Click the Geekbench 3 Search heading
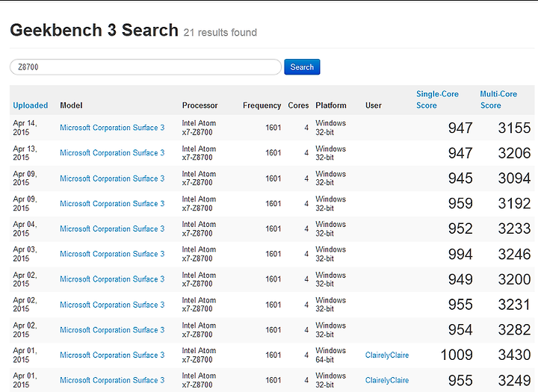538x392 pixels. click(94, 30)
